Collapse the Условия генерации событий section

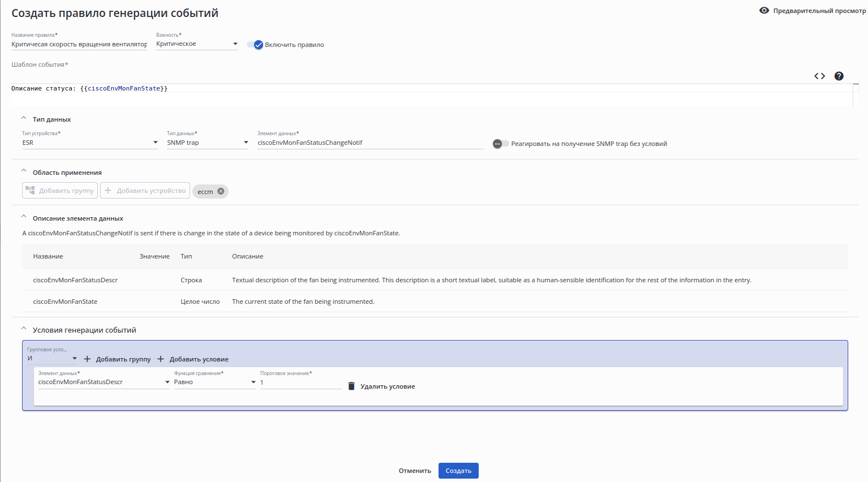click(24, 329)
